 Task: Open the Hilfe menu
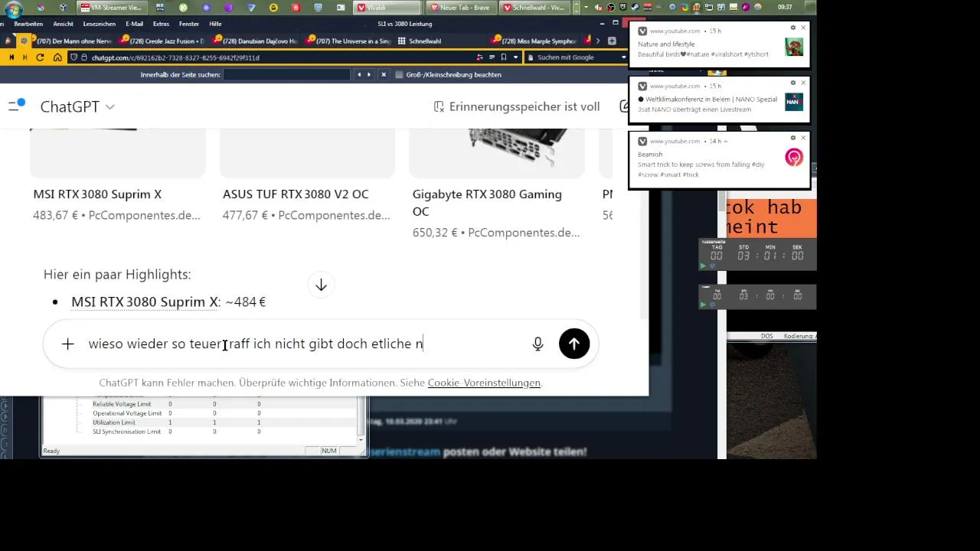tap(215, 24)
